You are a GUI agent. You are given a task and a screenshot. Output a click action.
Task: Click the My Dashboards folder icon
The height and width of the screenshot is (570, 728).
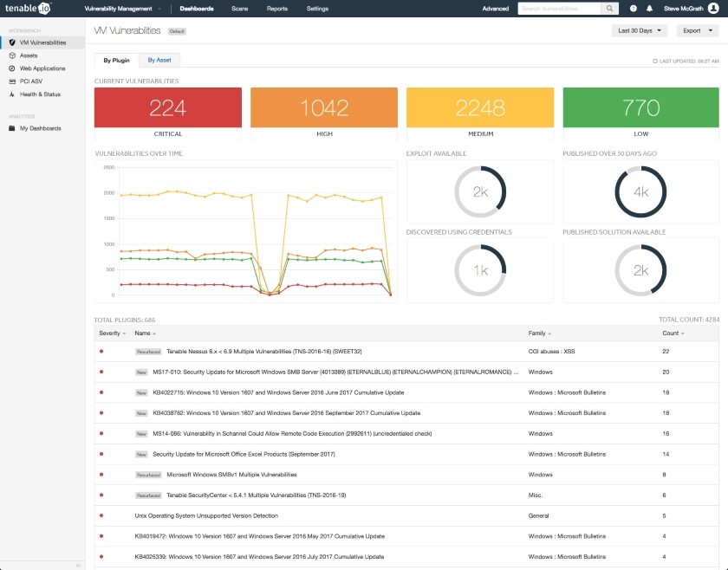pos(12,128)
